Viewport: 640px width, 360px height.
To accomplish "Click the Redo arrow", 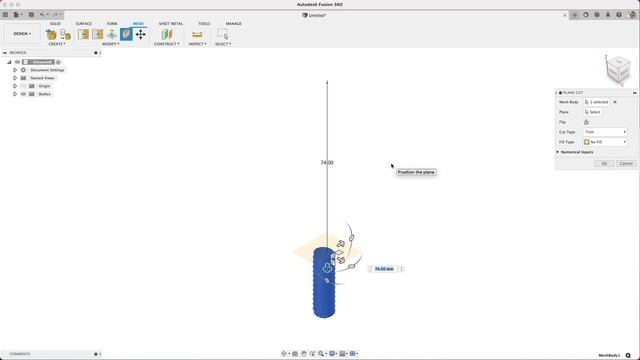I will (x=56, y=15).
